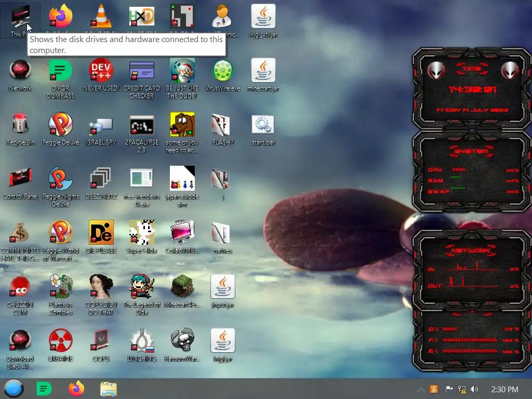This screenshot has height=399, width=532.
Task: Select the folder labeled 'j'
Action: pos(221,179)
